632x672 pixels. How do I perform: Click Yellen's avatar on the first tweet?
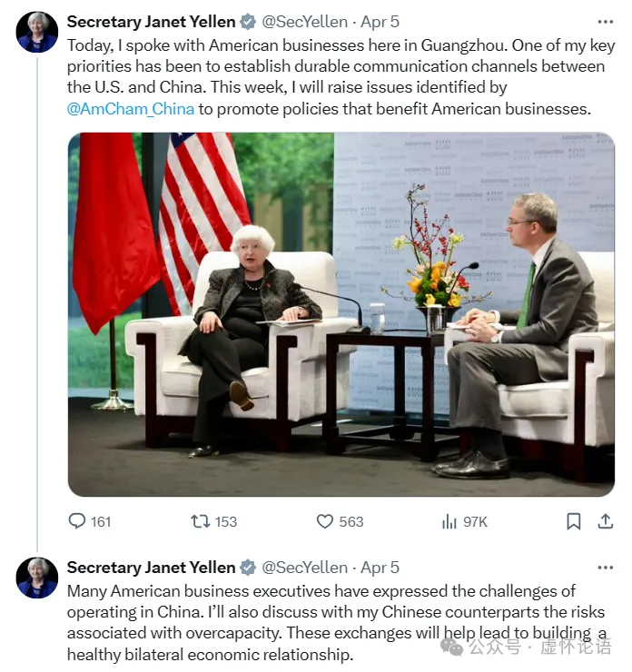click(x=37, y=33)
